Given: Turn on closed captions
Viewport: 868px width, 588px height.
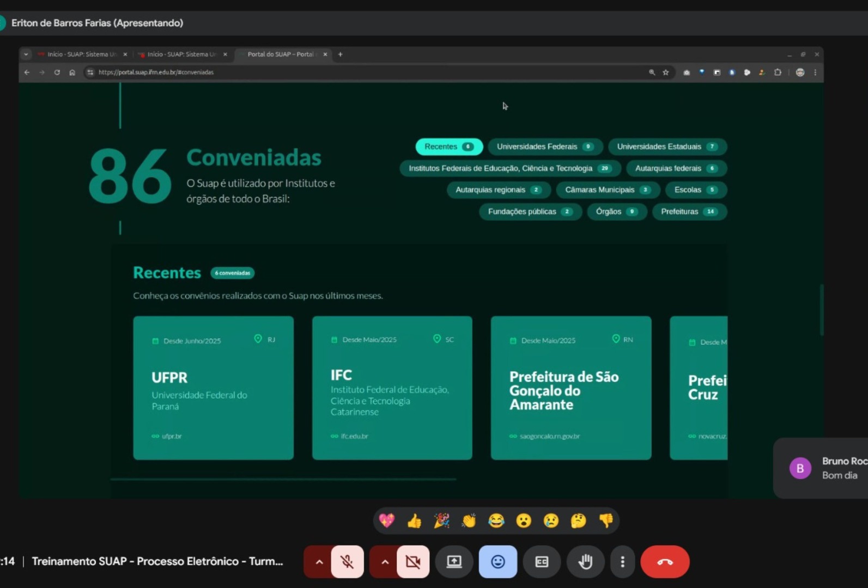Looking at the screenshot, I should coord(542,561).
